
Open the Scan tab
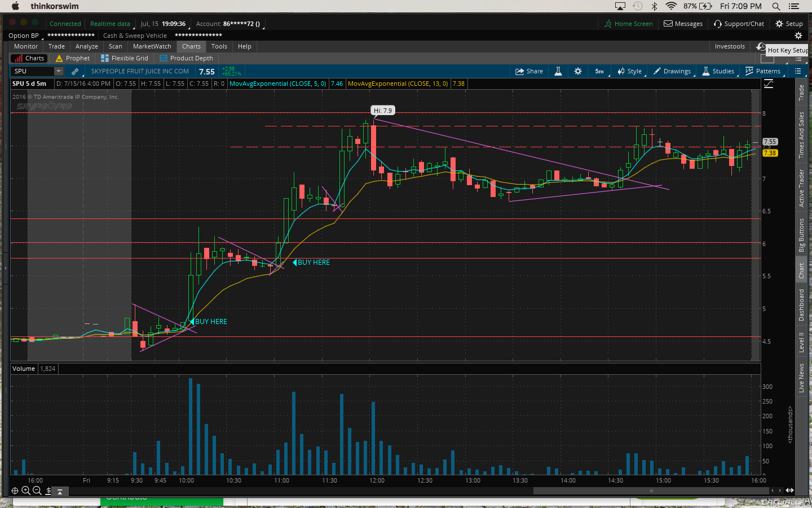pyautogui.click(x=116, y=46)
